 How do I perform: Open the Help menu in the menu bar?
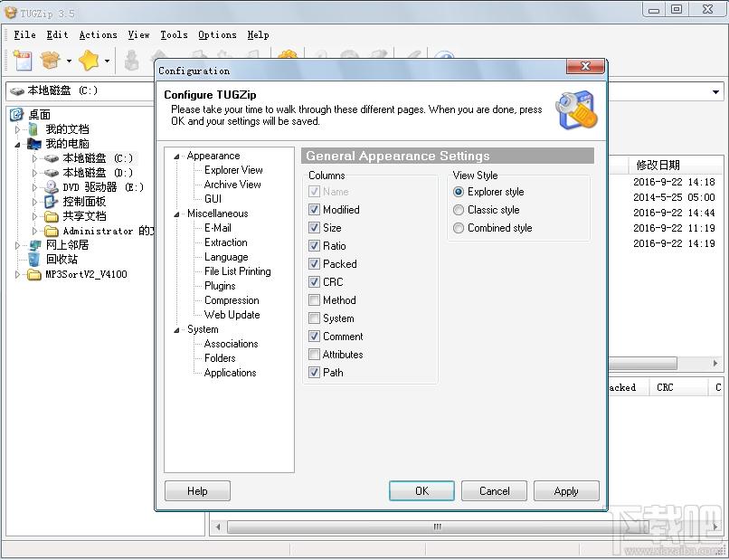[x=258, y=35]
